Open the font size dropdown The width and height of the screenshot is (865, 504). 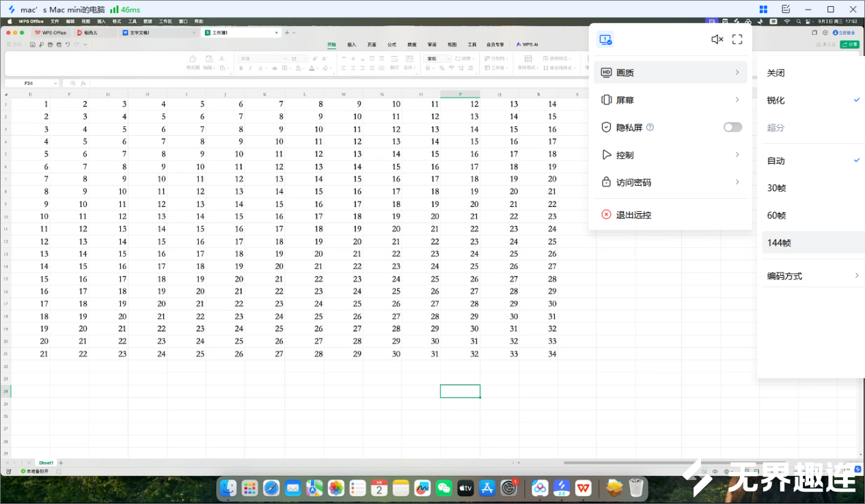click(299, 59)
